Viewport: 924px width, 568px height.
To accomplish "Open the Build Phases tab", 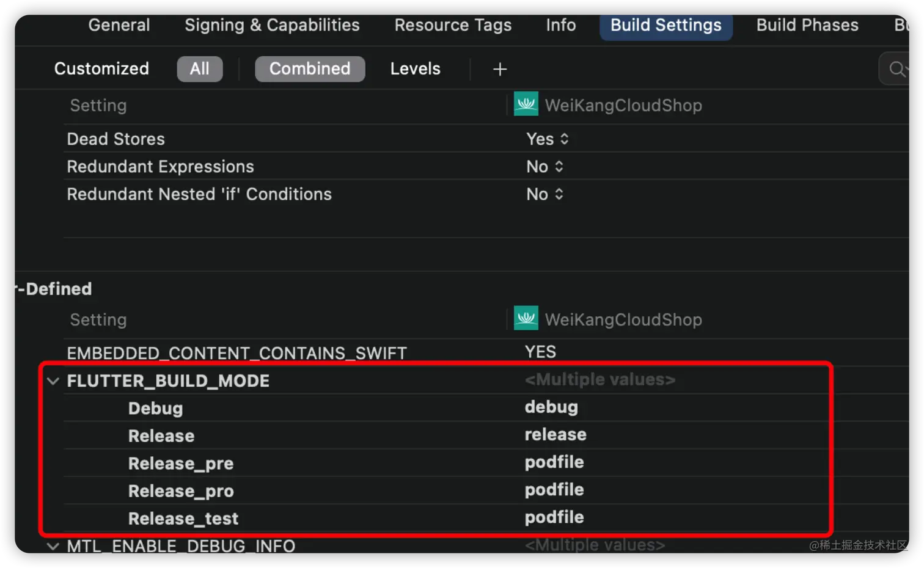I will point(807,25).
